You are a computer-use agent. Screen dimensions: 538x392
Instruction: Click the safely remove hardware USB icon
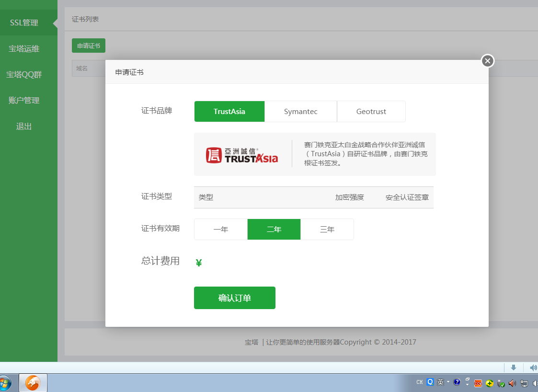click(x=501, y=383)
